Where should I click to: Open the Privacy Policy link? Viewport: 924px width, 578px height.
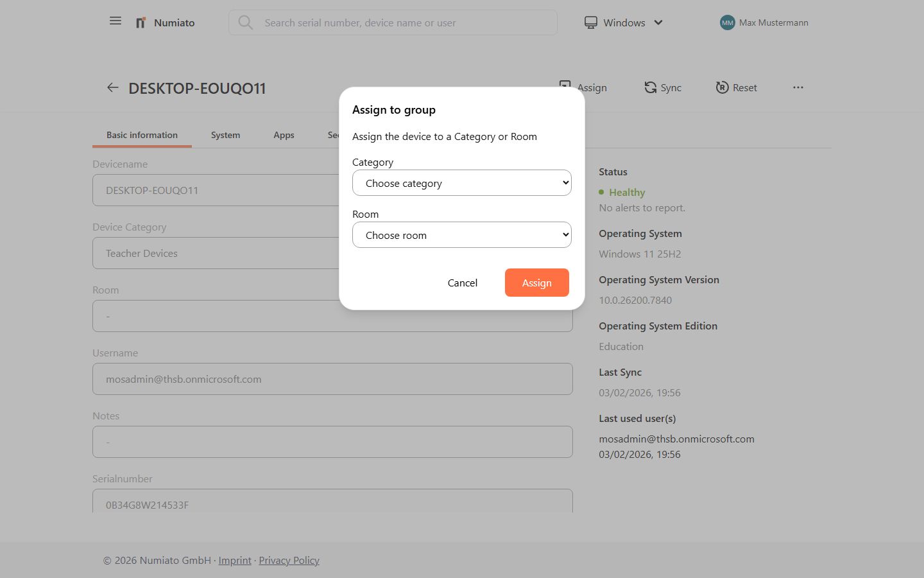(289, 560)
